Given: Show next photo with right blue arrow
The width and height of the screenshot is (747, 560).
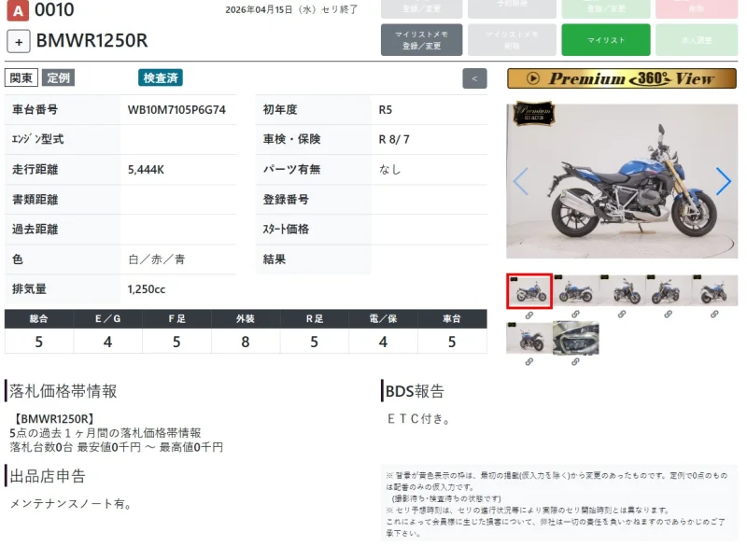Looking at the screenshot, I should pyautogui.click(x=723, y=181).
